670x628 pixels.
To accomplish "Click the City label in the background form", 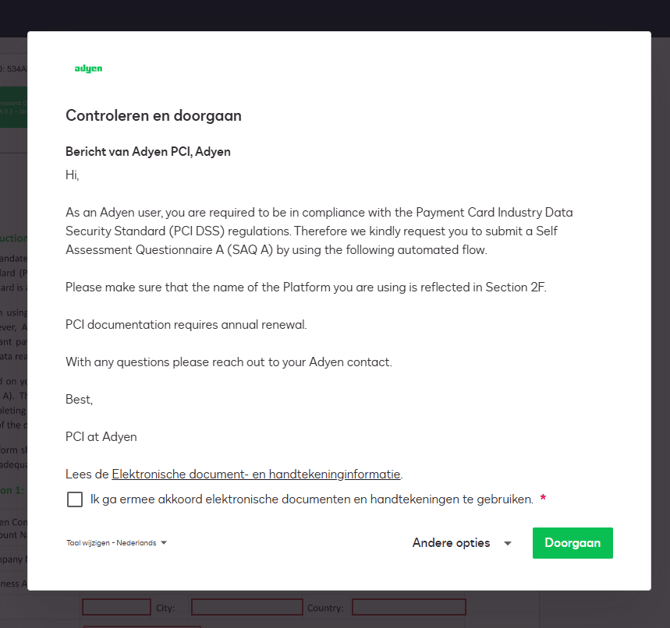I will (x=166, y=608).
